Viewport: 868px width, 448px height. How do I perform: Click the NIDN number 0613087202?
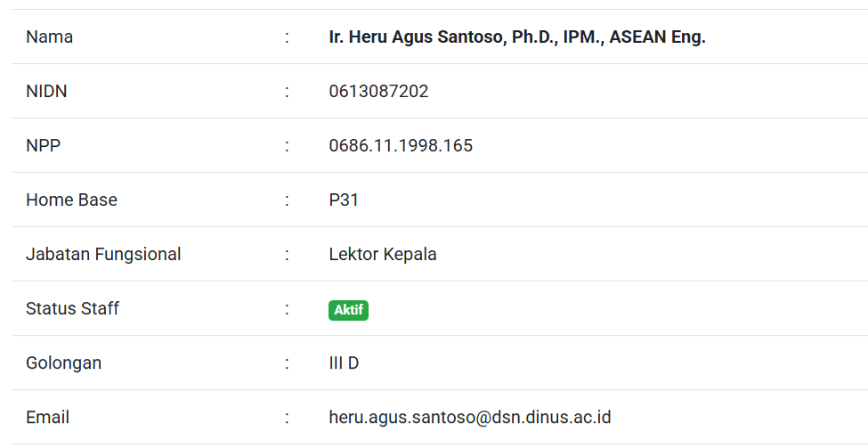point(378,92)
